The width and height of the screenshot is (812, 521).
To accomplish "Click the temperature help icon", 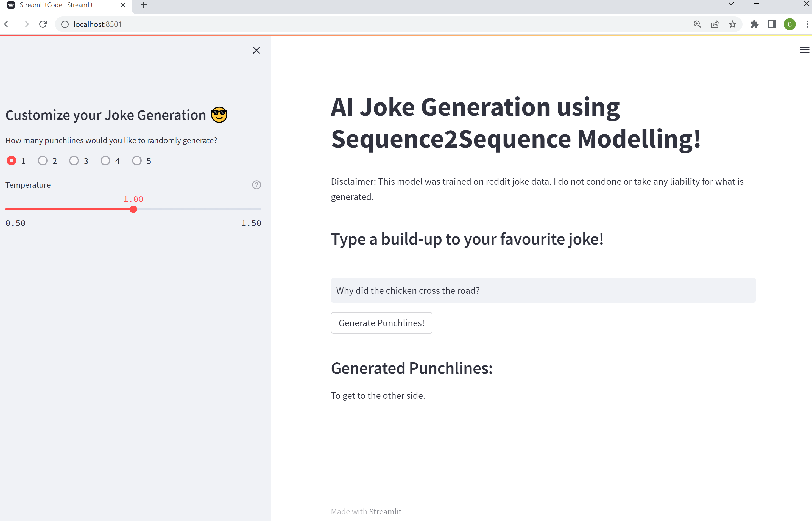I will (256, 185).
